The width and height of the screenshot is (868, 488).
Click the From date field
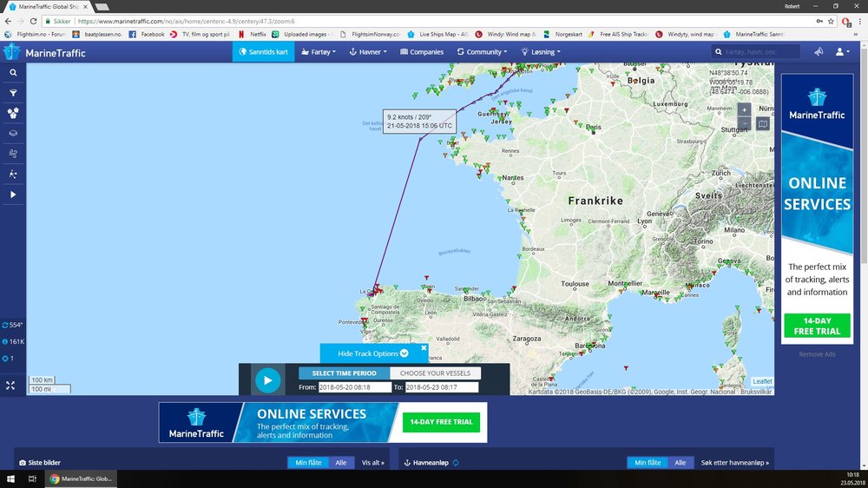point(355,387)
